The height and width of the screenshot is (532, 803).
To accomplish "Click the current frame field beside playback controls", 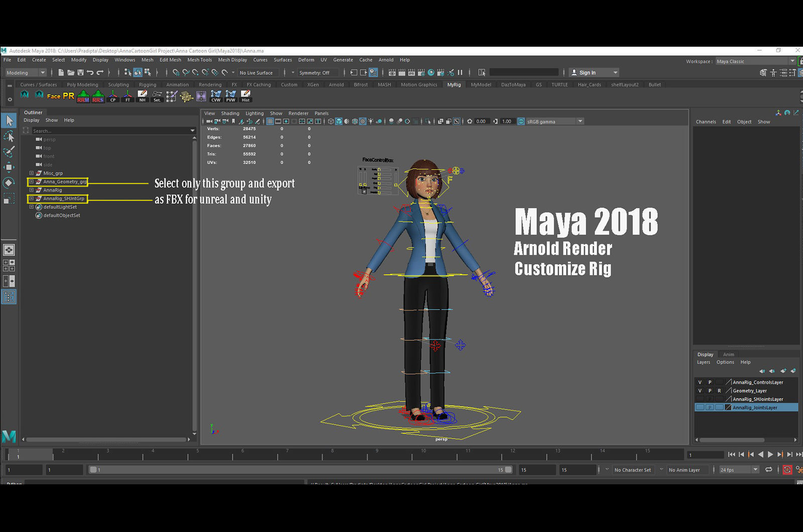I will [x=705, y=455].
